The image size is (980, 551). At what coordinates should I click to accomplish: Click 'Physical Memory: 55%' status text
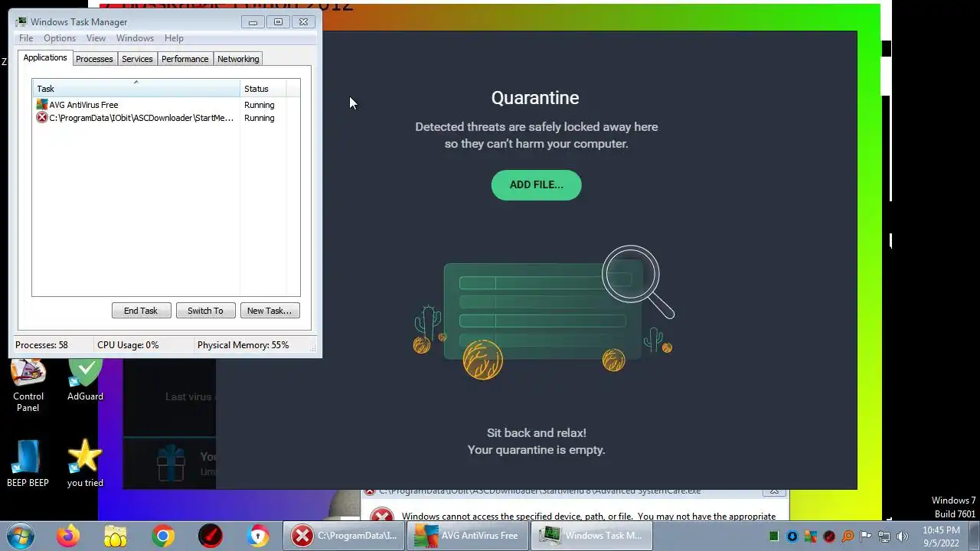(243, 345)
